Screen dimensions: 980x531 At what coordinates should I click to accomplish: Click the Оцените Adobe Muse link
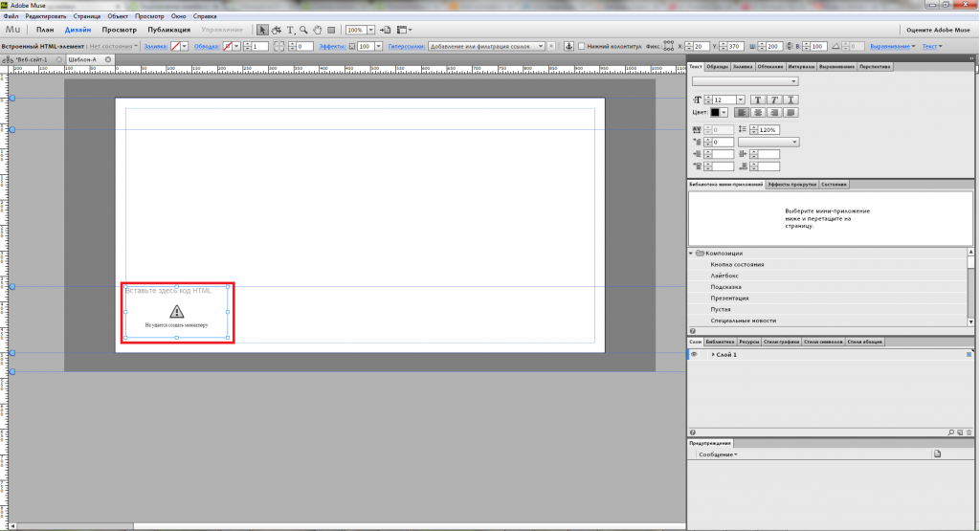937,30
